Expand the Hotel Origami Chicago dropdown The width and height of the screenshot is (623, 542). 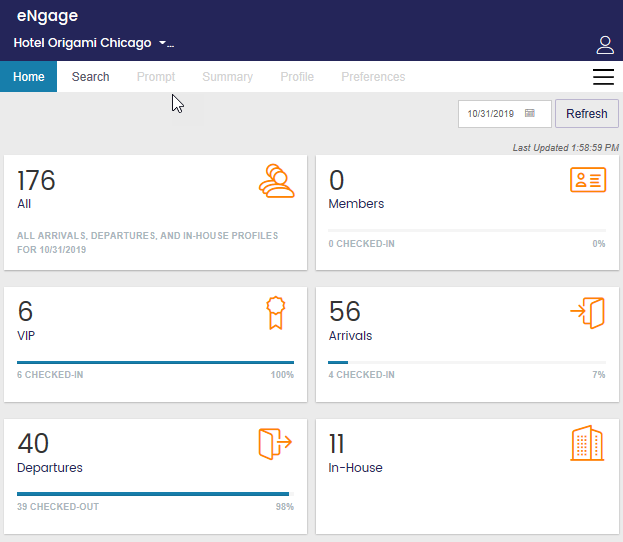163,43
